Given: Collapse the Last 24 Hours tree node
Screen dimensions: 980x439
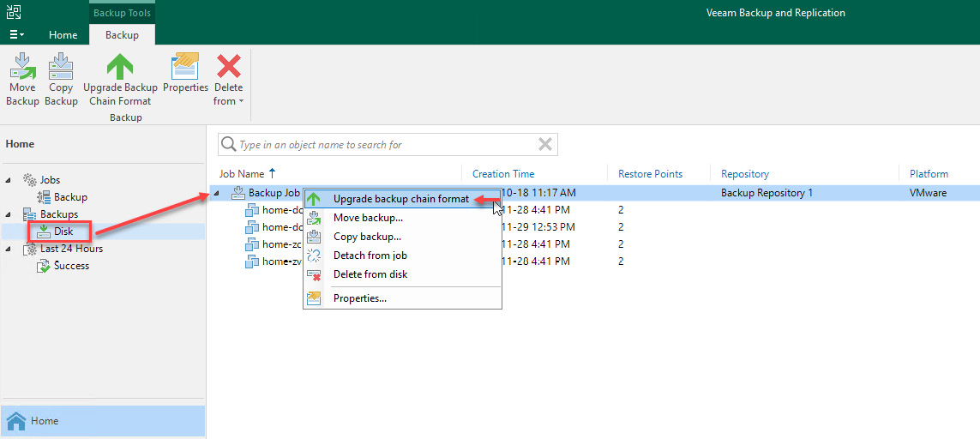Looking at the screenshot, I should 8,249.
